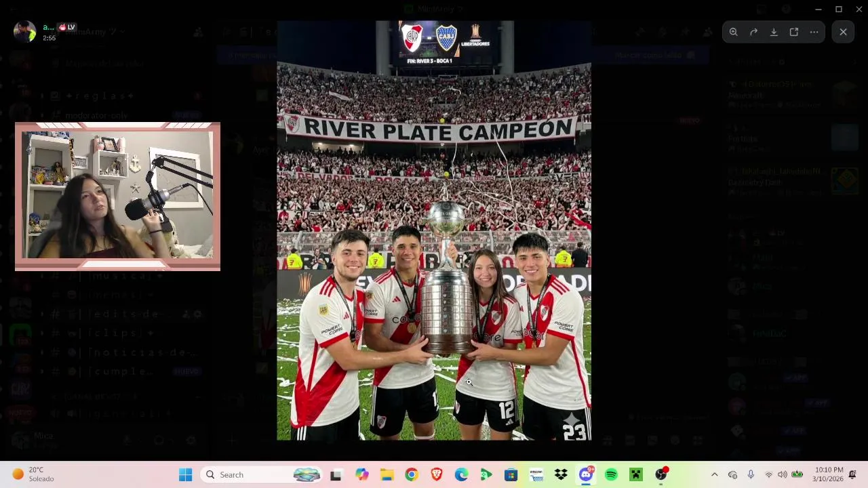The height and width of the screenshot is (488, 868).
Task: Switch to Discord on the taskbar
Action: 586,474
